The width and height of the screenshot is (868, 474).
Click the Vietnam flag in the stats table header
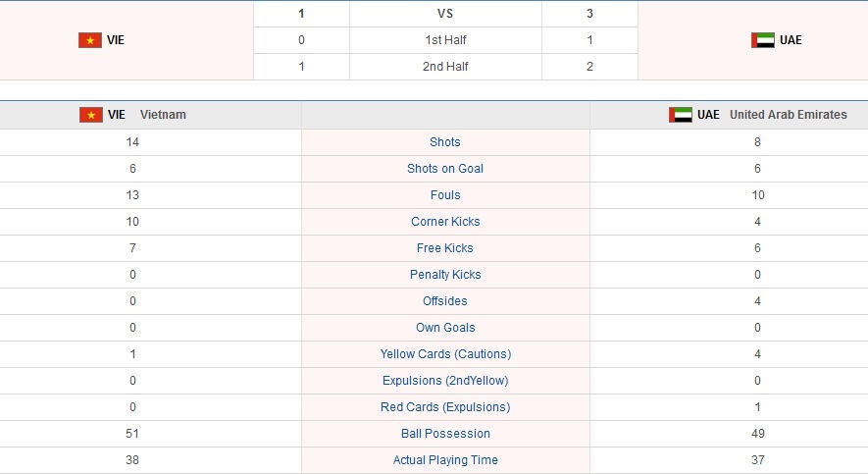point(91,115)
